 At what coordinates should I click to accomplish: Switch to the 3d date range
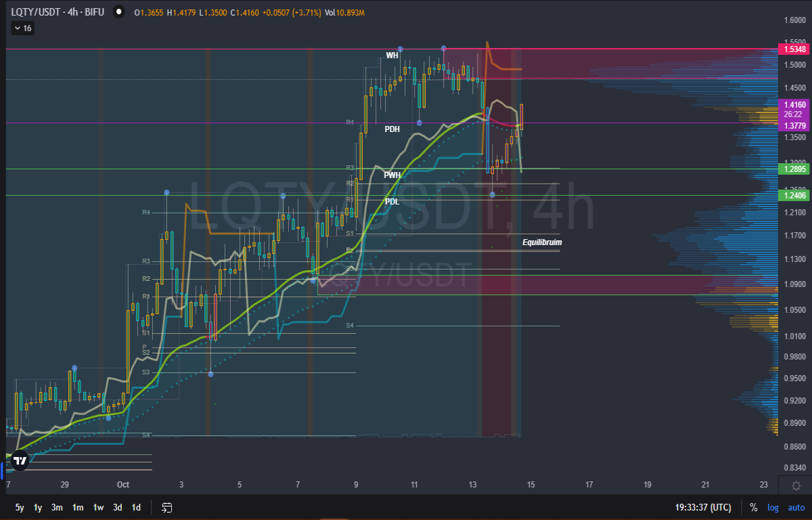tap(118, 507)
